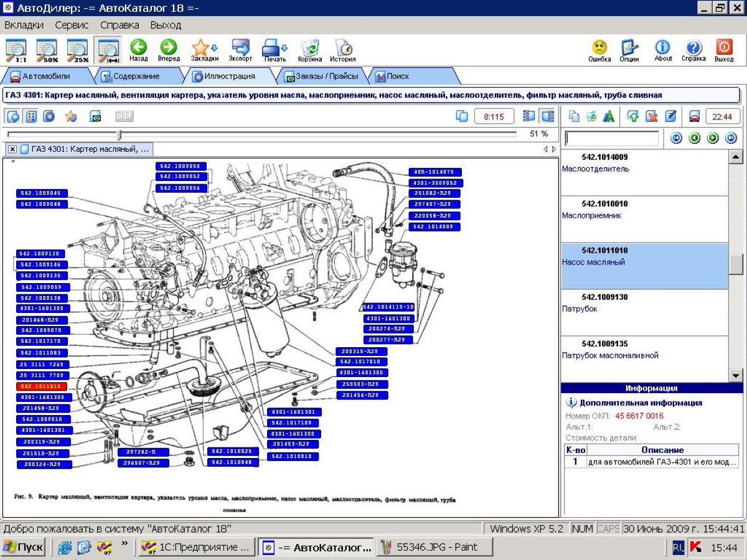Jump to last part in list
Screen dimensions: 747x560
(731, 138)
